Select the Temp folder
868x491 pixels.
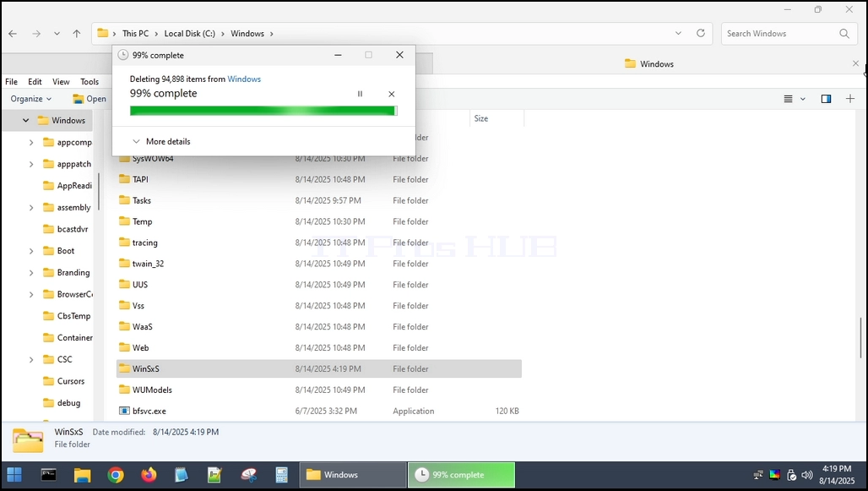[142, 221]
